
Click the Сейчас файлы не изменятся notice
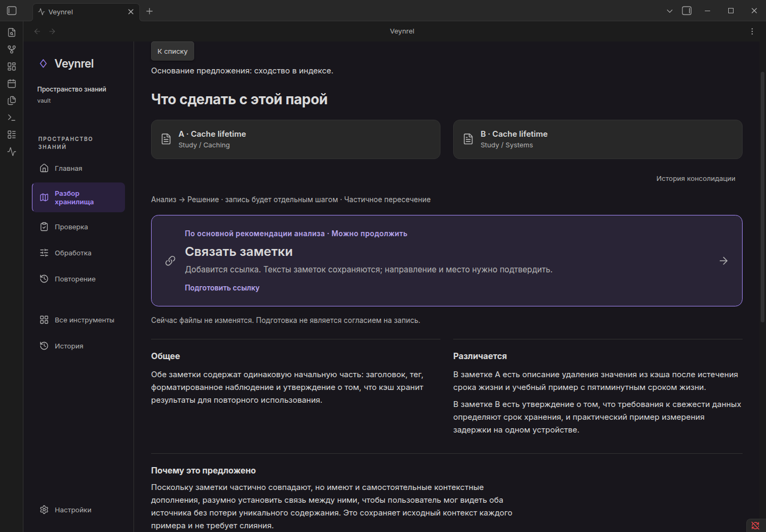tap(286, 320)
